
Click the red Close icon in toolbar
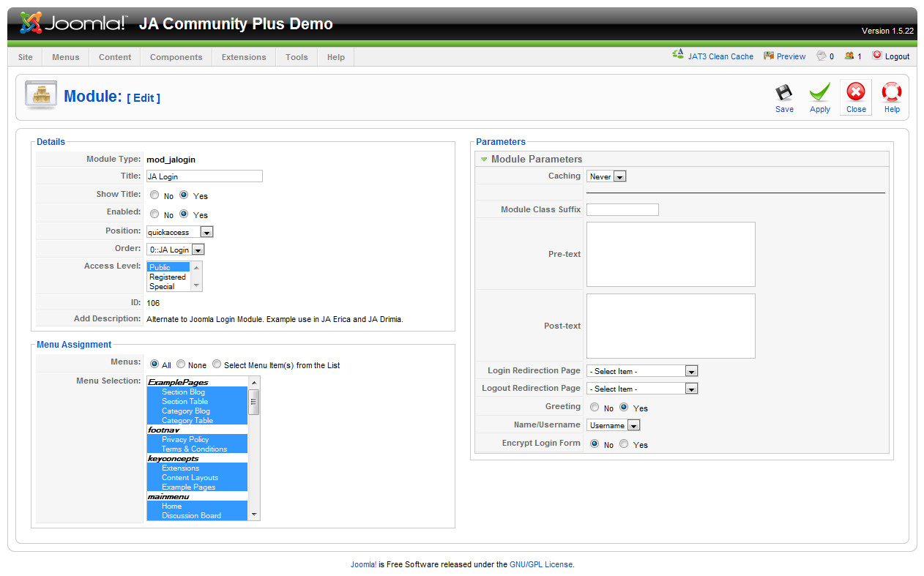pyautogui.click(x=855, y=92)
